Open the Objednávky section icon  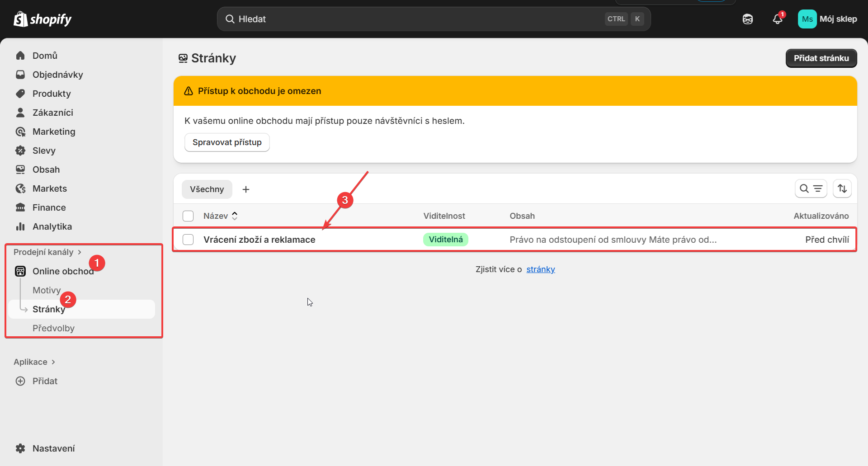20,75
